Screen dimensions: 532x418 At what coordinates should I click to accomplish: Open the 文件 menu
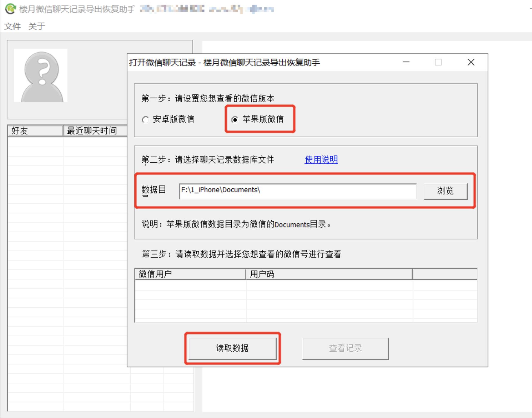coord(13,26)
